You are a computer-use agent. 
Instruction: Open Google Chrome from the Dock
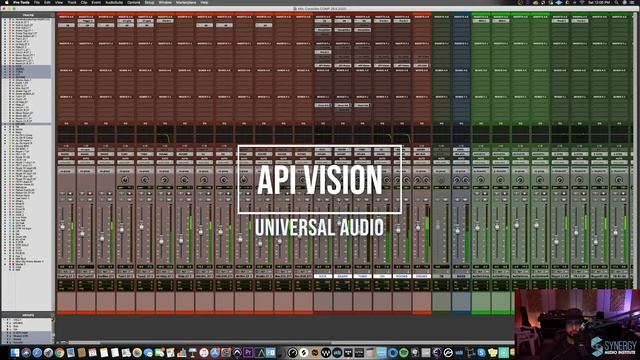[x=60, y=352]
